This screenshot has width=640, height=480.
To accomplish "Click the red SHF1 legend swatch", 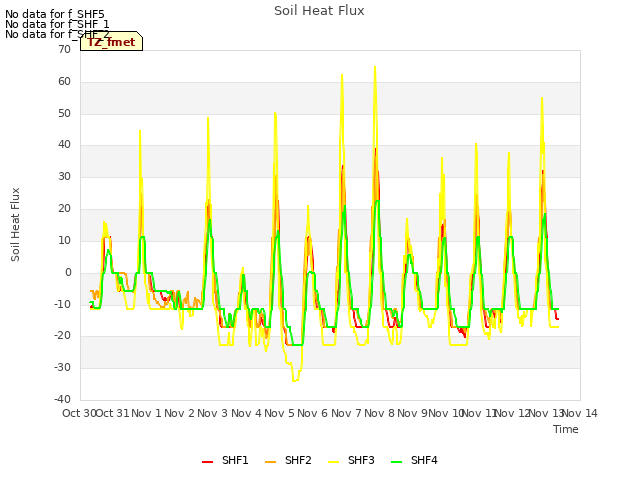I will (x=207, y=462).
